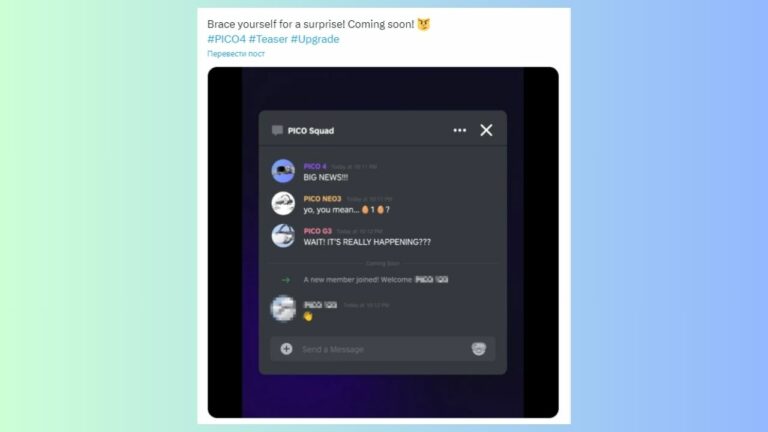Click the PICO NEO3 username
This screenshot has height=432, width=768.
click(322, 199)
